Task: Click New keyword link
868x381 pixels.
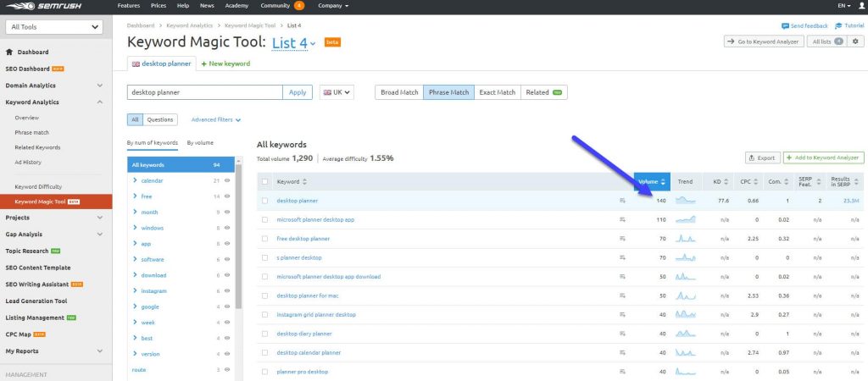Action: [x=225, y=63]
